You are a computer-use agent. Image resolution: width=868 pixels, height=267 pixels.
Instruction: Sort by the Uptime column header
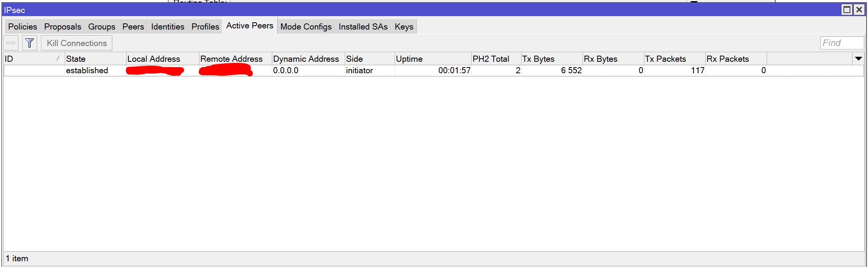click(433, 59)
